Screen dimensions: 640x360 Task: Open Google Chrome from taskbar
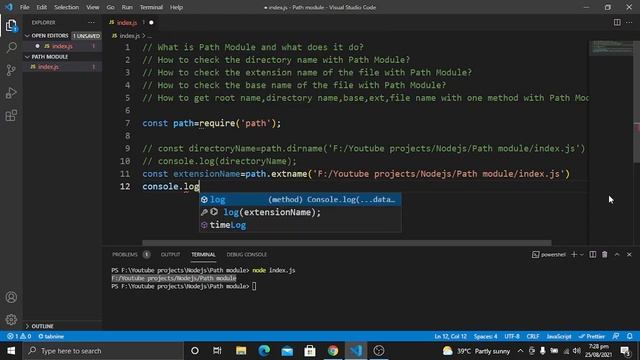point(333,351)
